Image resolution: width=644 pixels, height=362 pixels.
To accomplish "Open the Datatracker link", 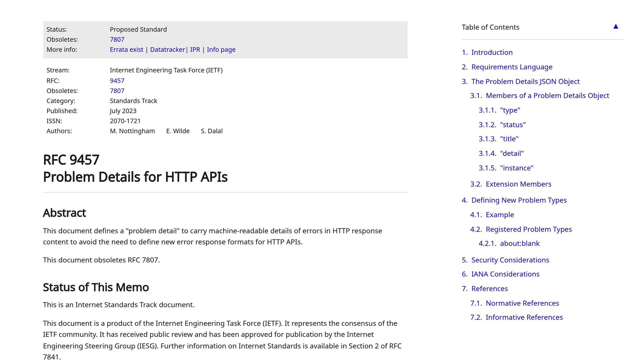I will (167, 50).
